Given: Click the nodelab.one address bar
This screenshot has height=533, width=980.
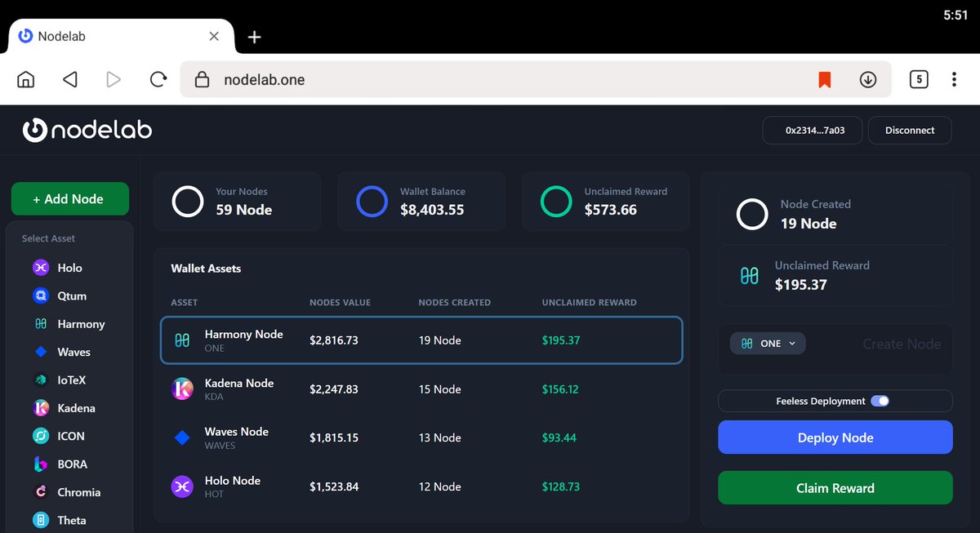Looking at the screenshot, I should (x=535, y=79).
